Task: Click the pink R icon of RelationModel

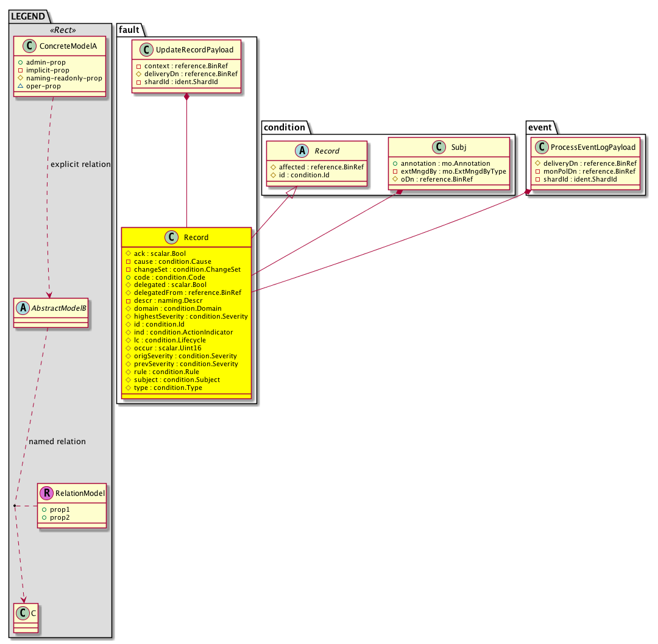Action: pos(46,493)
